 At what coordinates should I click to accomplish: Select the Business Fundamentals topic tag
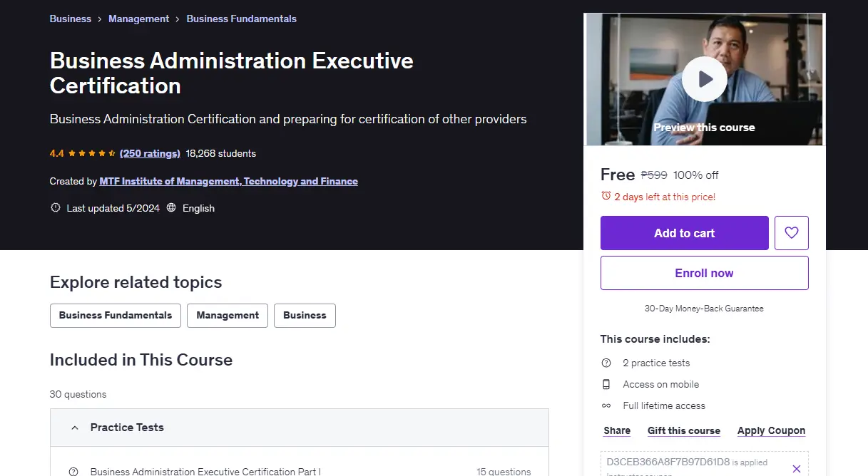point(116,316)
